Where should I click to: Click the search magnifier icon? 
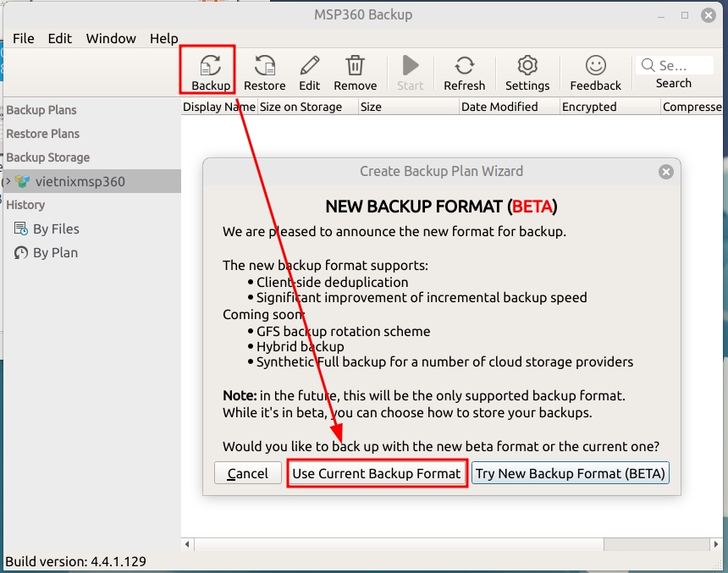point(648,65)
